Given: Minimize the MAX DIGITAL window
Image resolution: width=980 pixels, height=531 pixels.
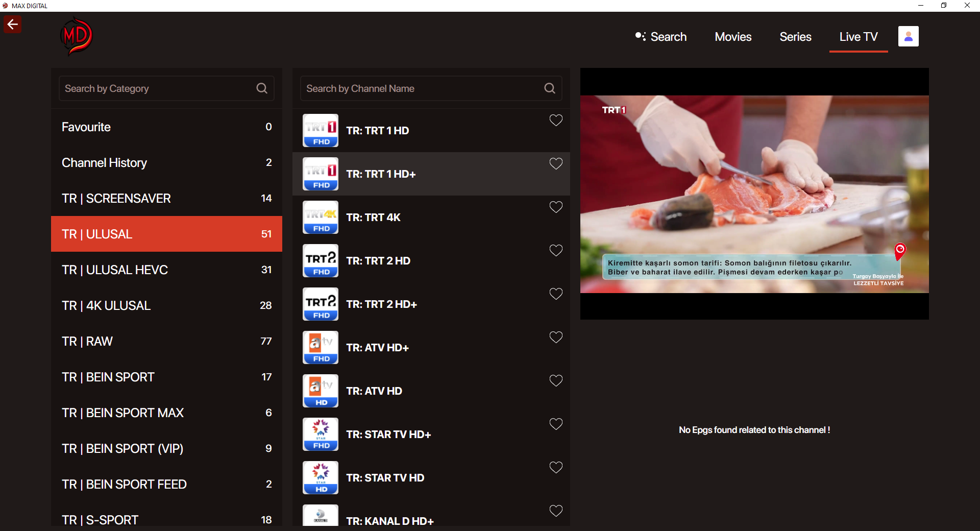Looking at the screenshot, I should [921, 6].
